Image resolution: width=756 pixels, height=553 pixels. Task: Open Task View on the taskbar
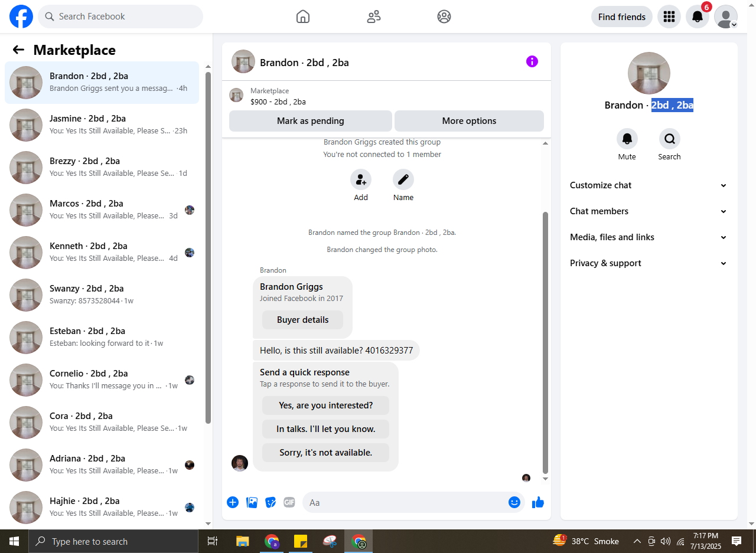coord(213,541)
